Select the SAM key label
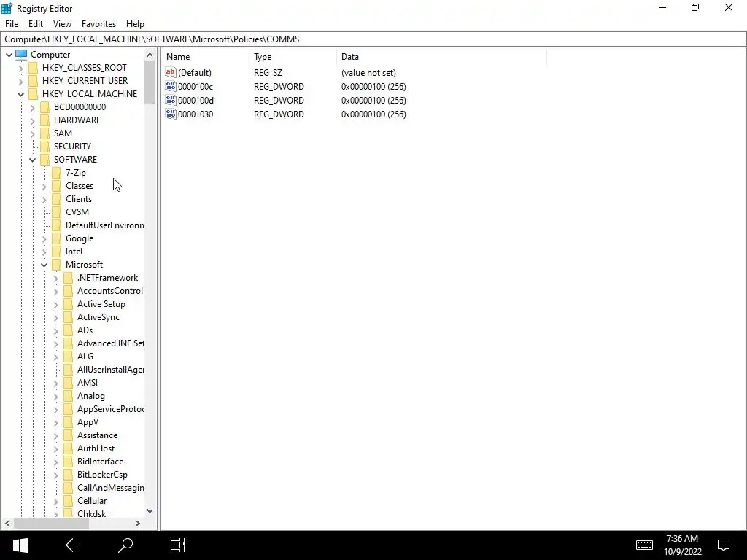This screenshot has width=747, height=560. 63,133
